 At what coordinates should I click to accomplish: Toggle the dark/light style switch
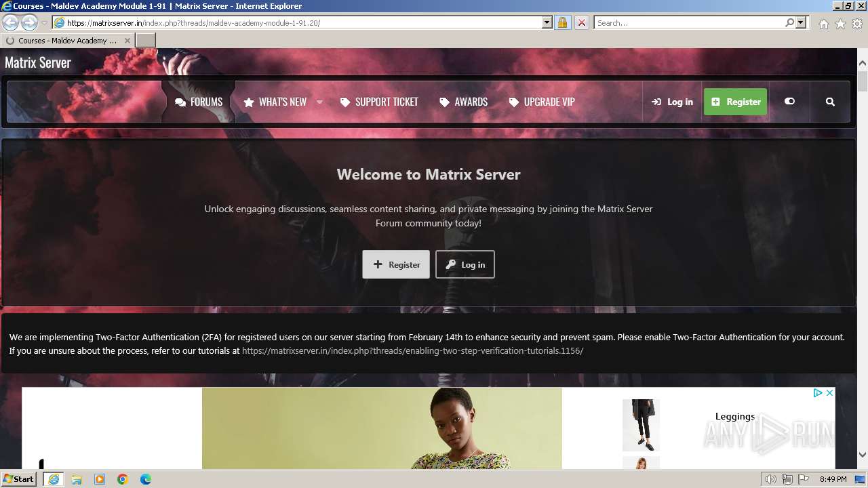[789, 101]
